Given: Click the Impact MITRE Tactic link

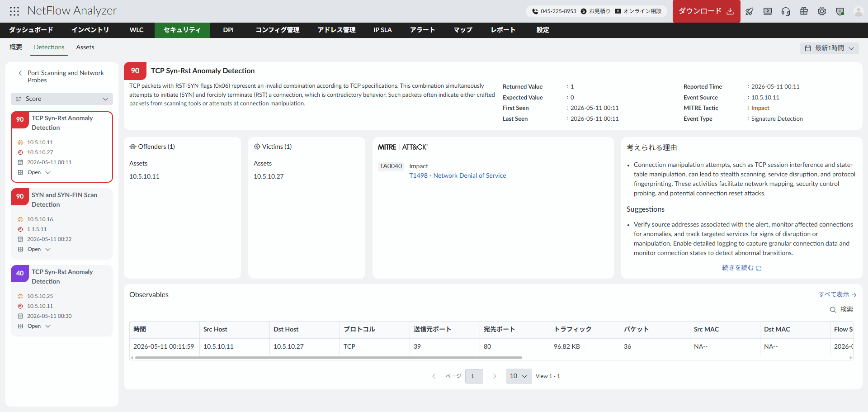Looking at the screenshot, I should (760, 108).
